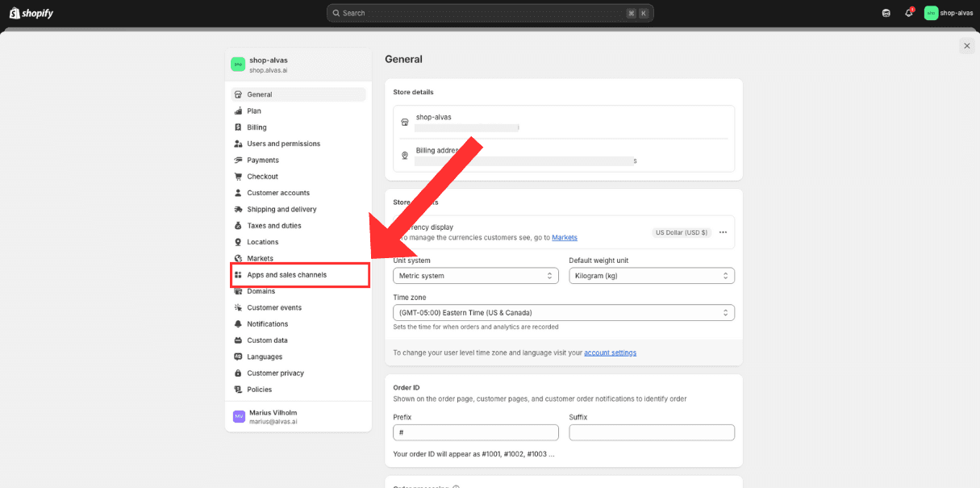Click the Shopify logo in the top bar
This screenshot has height=488, width=980.
31,13
